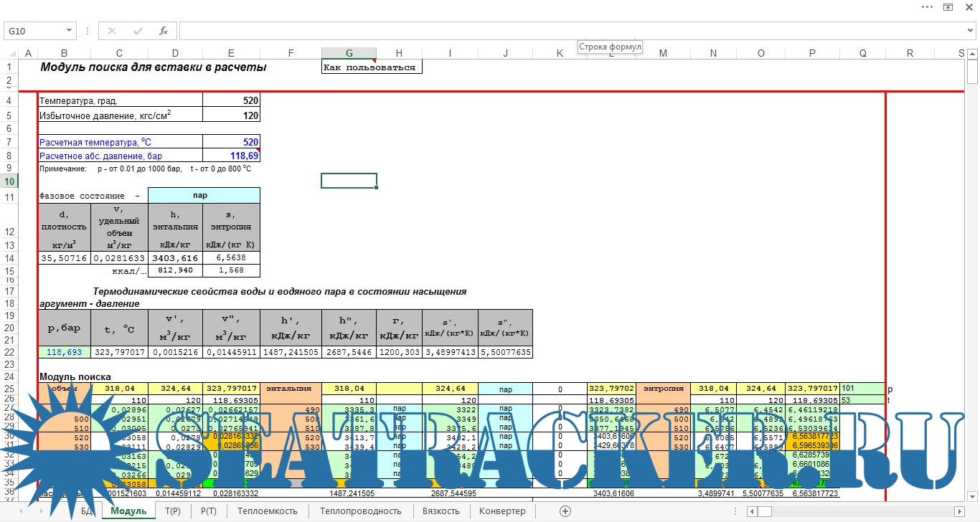Go to the T(P) sheet tab
Screen dimensions: 980x522
(x=172, y=511)
